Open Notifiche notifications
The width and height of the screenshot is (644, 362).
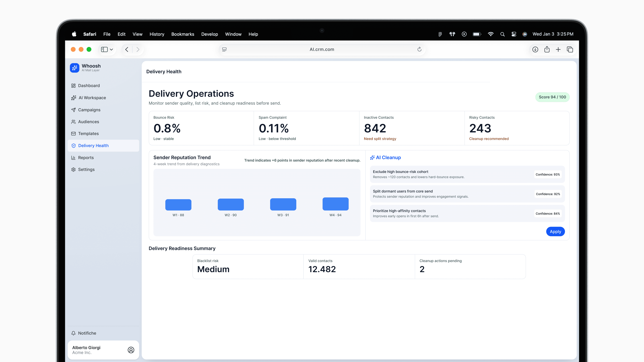[x=103, y=333]
